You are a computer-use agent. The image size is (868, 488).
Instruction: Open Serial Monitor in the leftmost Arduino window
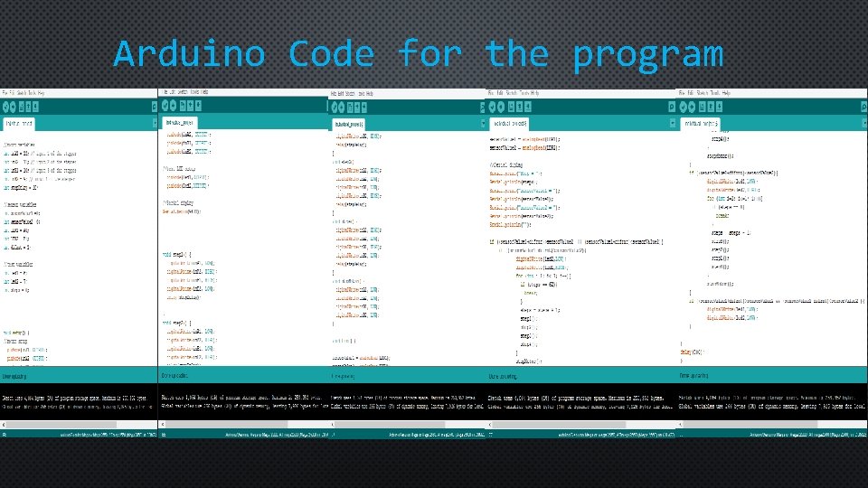pos(155,107)
